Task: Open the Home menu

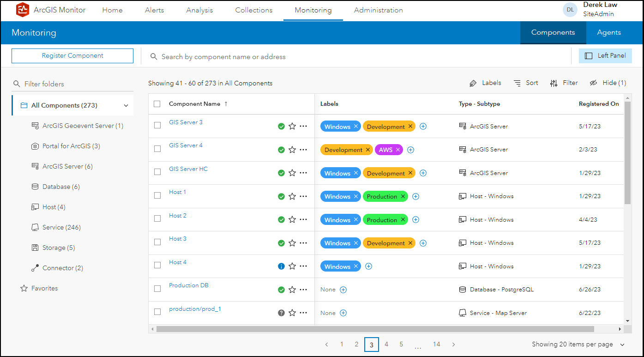Action: 112,10
